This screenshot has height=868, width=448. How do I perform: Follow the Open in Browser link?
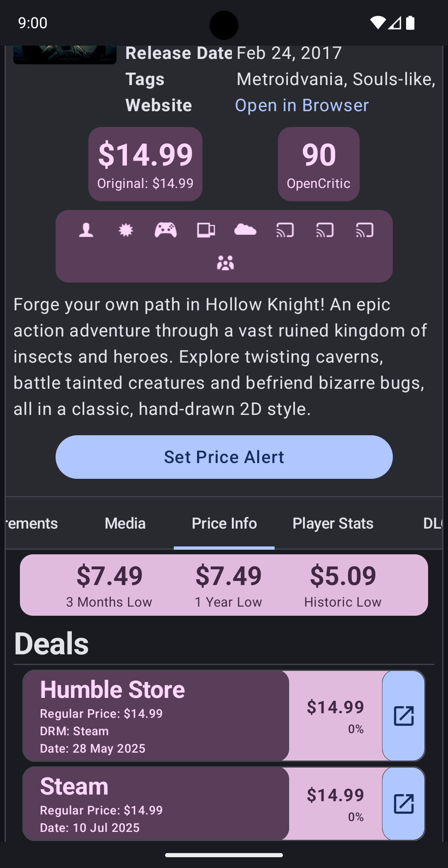[302, 105]
